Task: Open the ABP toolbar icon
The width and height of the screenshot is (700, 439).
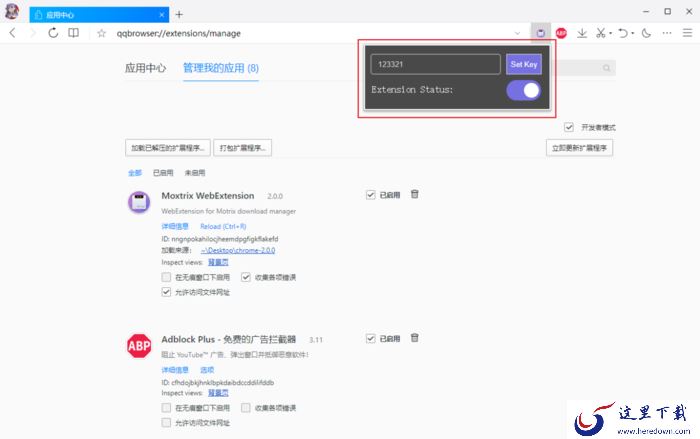Action: 561,33
